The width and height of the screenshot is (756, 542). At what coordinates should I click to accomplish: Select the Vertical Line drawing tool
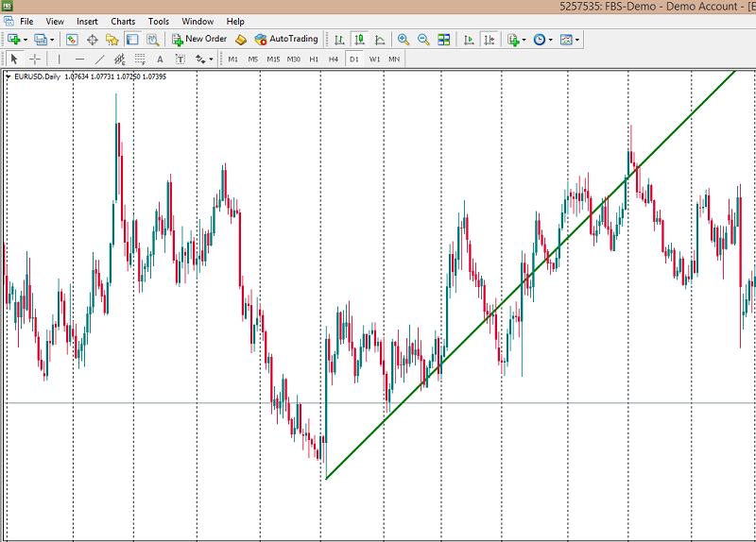(60, 59)
